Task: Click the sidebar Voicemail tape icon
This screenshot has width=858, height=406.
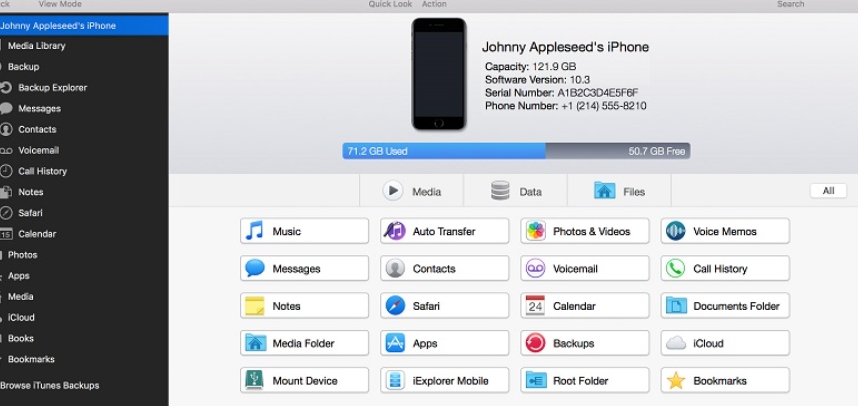Action: click(x=6, y=150)
